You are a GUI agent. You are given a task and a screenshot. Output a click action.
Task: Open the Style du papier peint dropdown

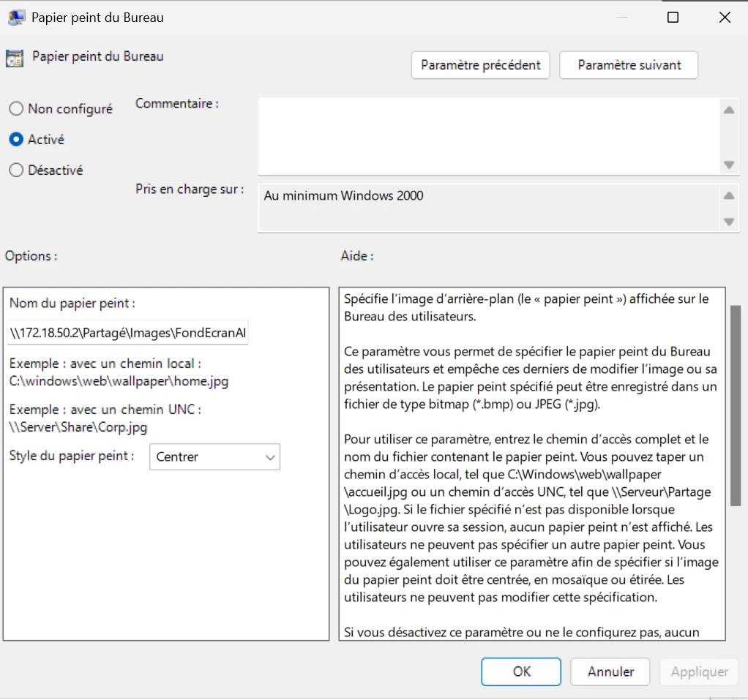point(214,457)
